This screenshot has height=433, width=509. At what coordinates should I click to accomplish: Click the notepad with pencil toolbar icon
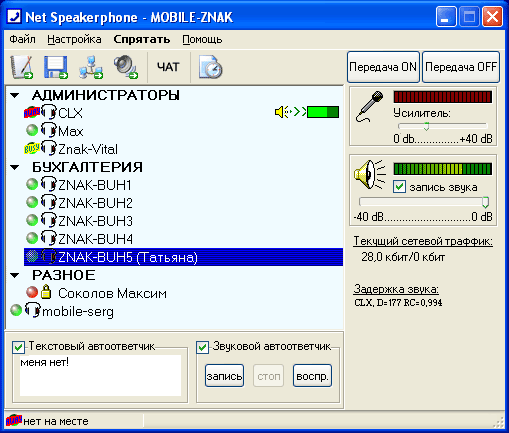coord(22,67)
